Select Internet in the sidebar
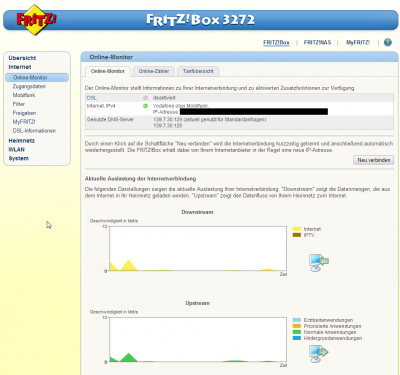 pyautogui.click(x=20, y=67)
